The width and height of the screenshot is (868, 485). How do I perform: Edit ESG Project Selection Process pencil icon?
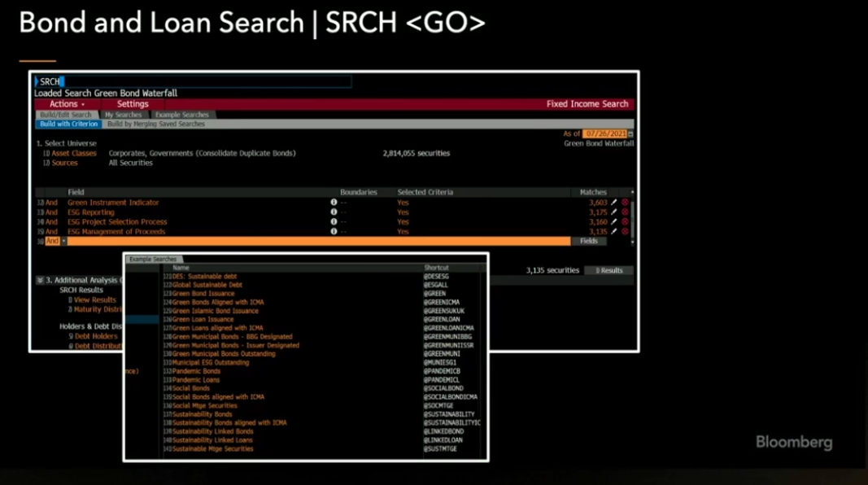click(x=614, y=222)
